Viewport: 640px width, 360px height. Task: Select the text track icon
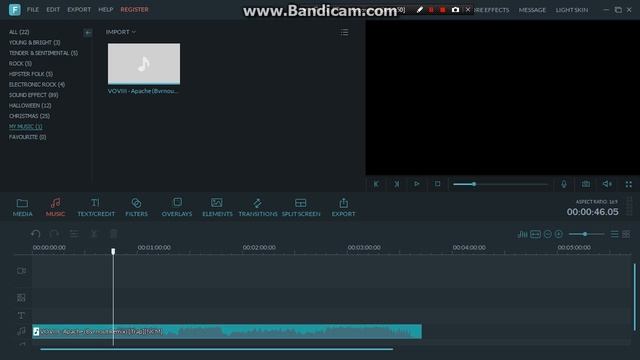coord(21,316)
